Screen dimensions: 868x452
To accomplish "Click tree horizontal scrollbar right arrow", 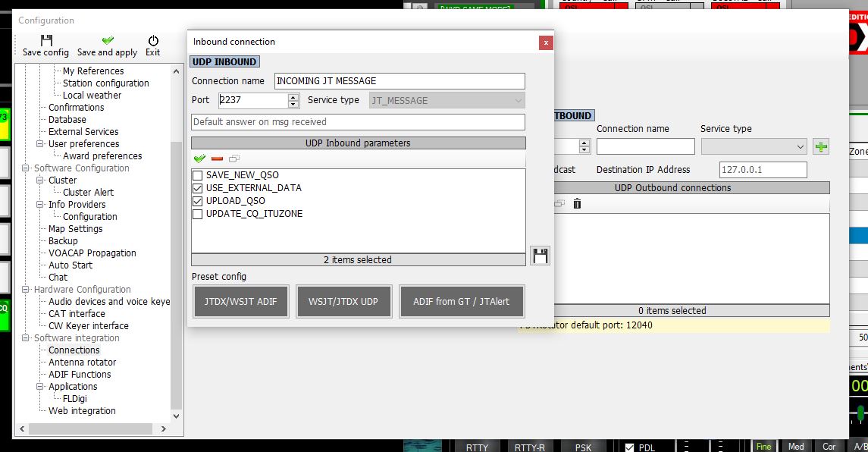I will coord(163,428).
